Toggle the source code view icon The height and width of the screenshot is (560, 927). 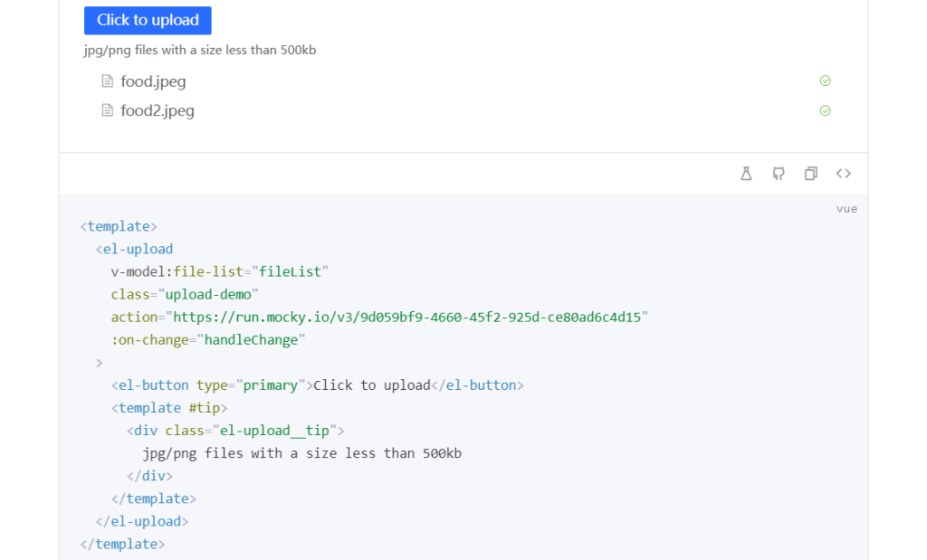tap(843, 174)
